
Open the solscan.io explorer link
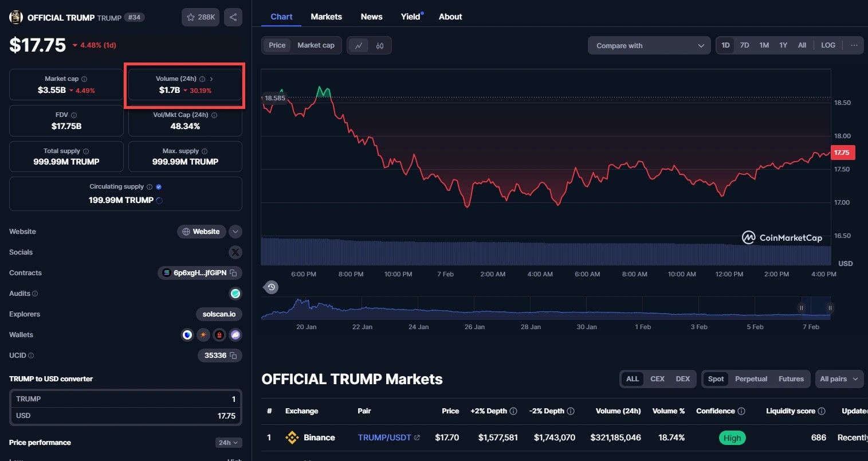[219, 314]
